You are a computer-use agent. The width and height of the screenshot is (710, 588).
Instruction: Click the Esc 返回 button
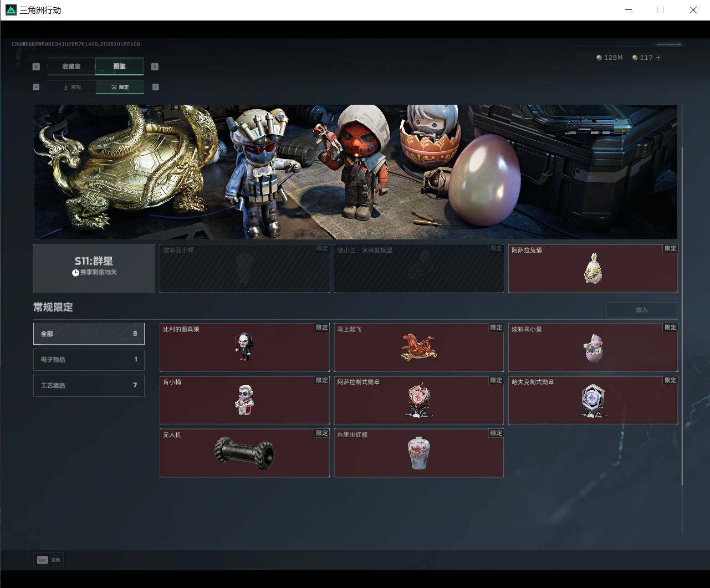click(x=48, y=560)
